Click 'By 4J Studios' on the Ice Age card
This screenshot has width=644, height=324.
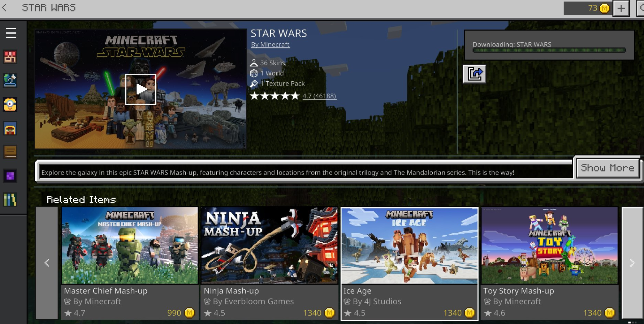[377, 302]
